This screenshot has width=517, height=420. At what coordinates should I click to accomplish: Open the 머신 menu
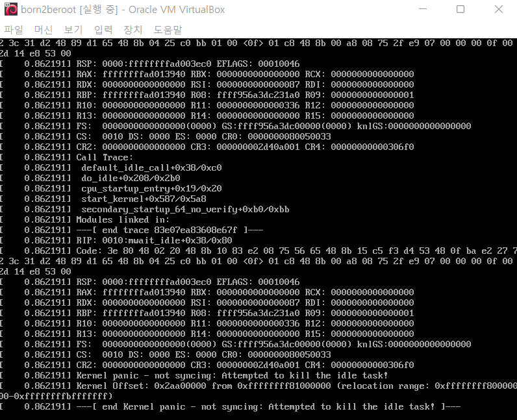pos(44,30)
